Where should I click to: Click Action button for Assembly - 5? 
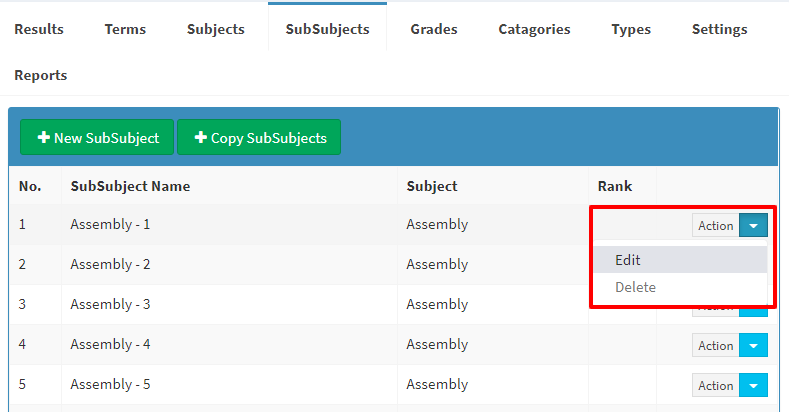point(715,386)
